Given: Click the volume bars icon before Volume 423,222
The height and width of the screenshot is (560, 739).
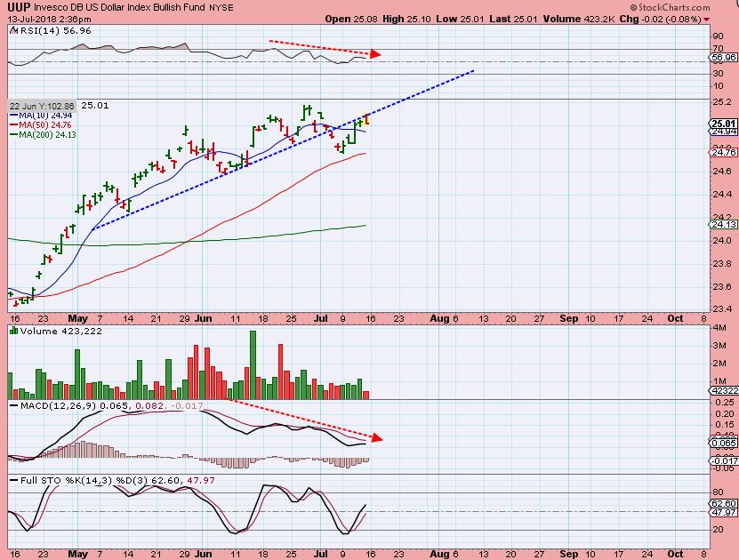Looking at the screenshot, I should (x=13, y=331).
